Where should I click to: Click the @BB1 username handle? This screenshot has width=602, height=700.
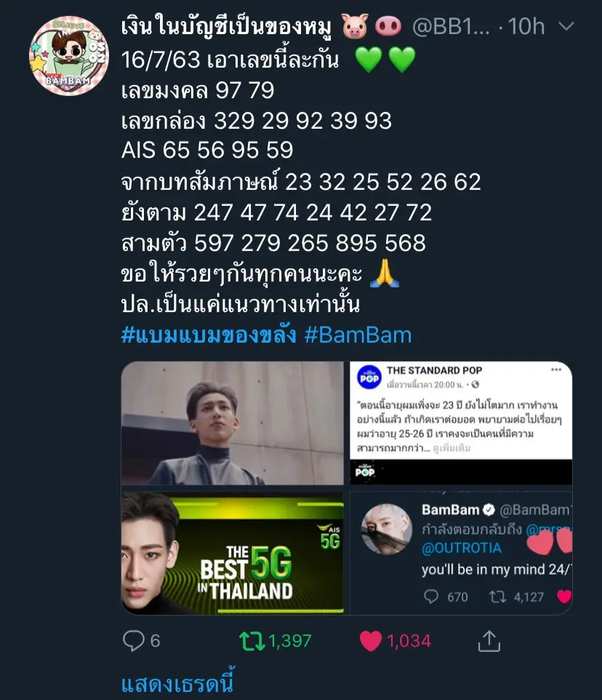click(x=451, y=27)
